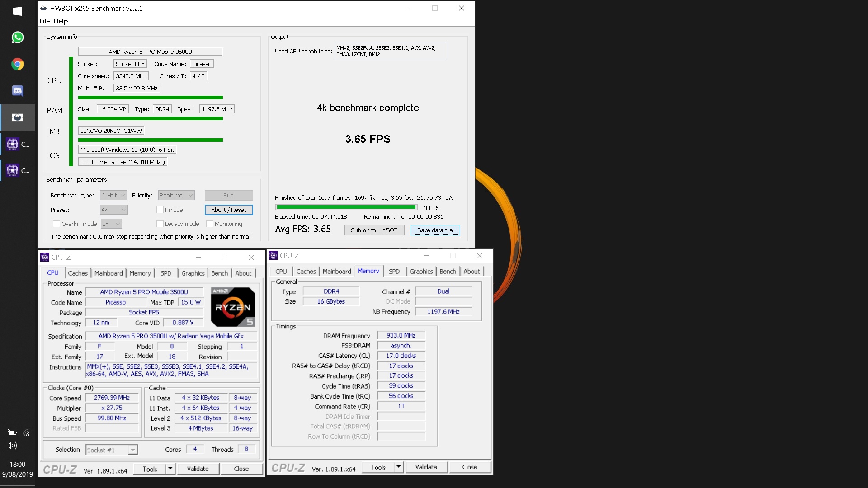Expand the Preset 4k dropdown

(x=114, y=210)
